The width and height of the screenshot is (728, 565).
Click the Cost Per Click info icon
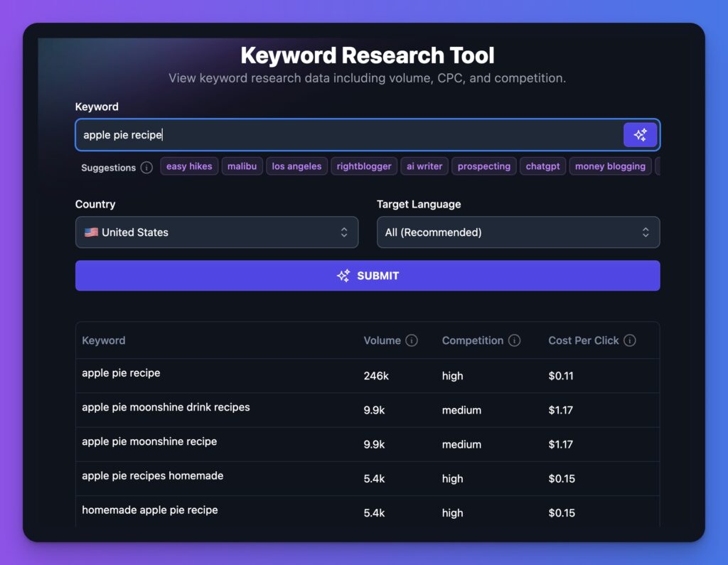[x=629, y=340]
